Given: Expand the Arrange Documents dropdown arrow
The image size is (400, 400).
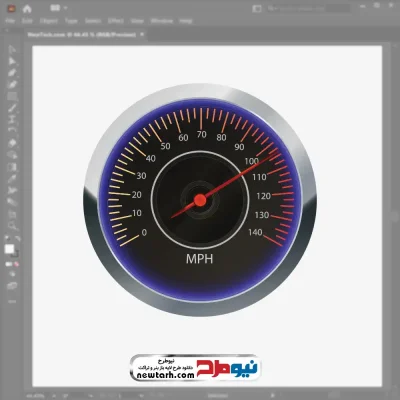Looking at the screenshot, I should pyautogui.click(x=65, y=8).
